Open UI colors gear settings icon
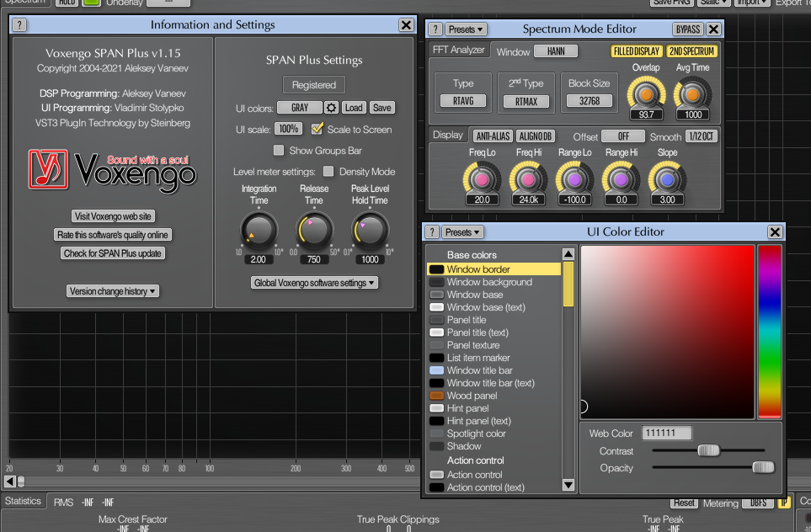811x532 pixels. tap(331, 108)
